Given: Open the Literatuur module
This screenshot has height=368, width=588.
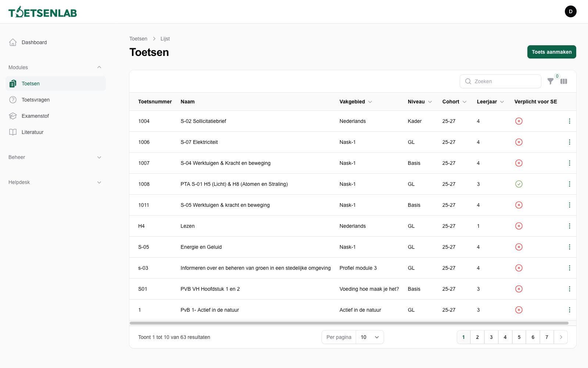Looking at the screenshot, I should pos(33,132).
